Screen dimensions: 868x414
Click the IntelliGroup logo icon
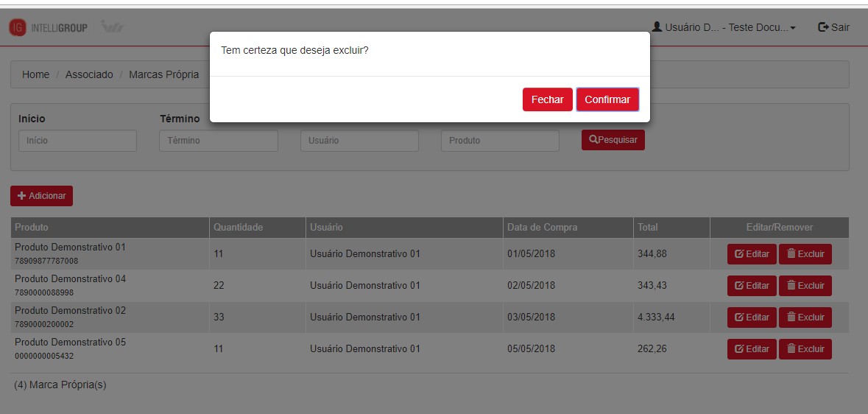pyautogui.click(x=17, y=27)
